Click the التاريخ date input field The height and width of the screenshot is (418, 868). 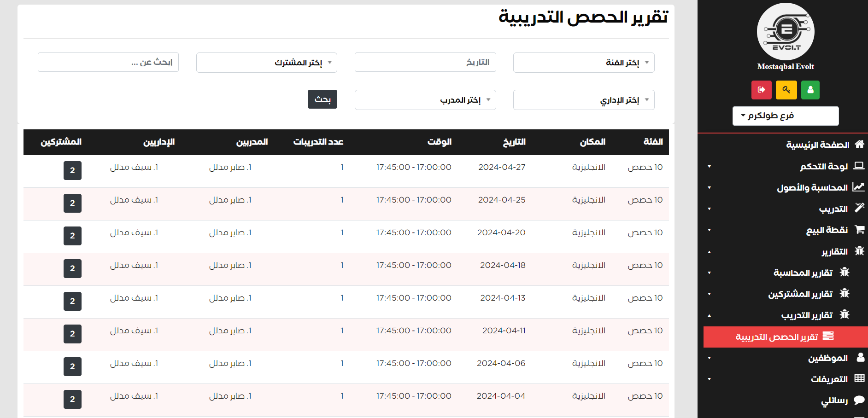(425, 63)
